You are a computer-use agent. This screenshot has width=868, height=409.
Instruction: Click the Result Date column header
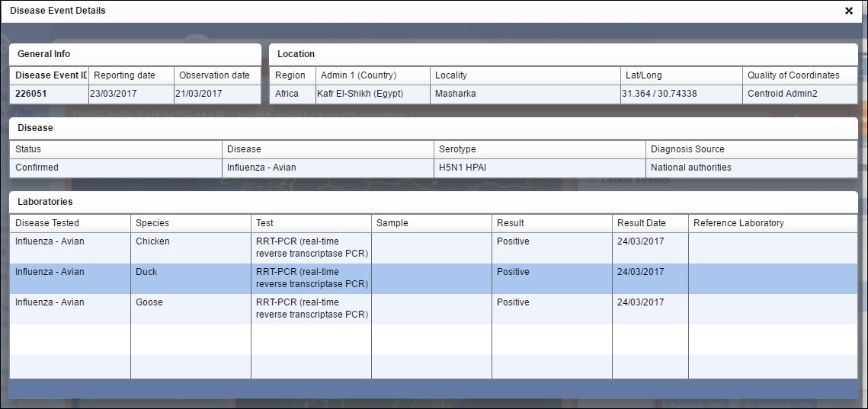pos(651,224)
